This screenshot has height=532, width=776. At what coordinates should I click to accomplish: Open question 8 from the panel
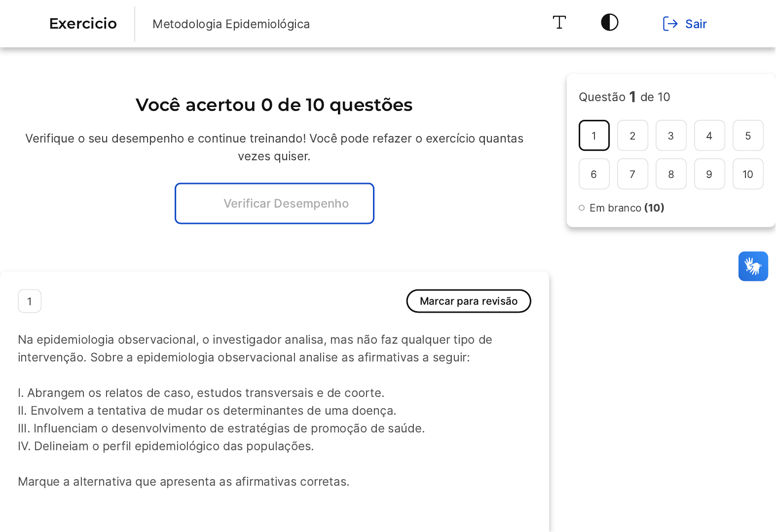pos(671,174)
